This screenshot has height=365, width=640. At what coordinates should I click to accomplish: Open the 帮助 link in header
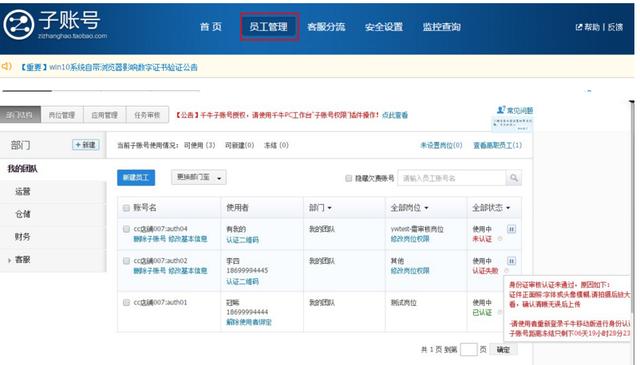click(592, 27)
